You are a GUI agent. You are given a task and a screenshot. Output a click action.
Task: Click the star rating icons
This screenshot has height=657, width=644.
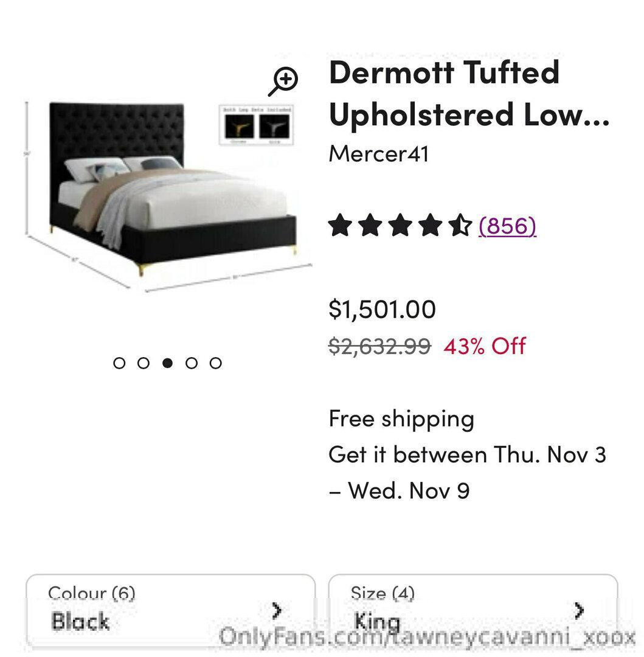400,226
